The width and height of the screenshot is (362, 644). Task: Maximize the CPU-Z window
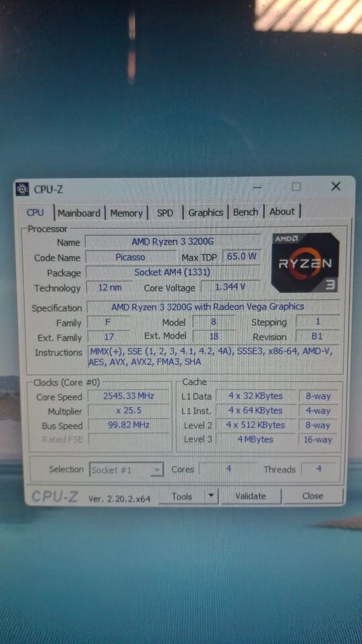tap(296, 187)
